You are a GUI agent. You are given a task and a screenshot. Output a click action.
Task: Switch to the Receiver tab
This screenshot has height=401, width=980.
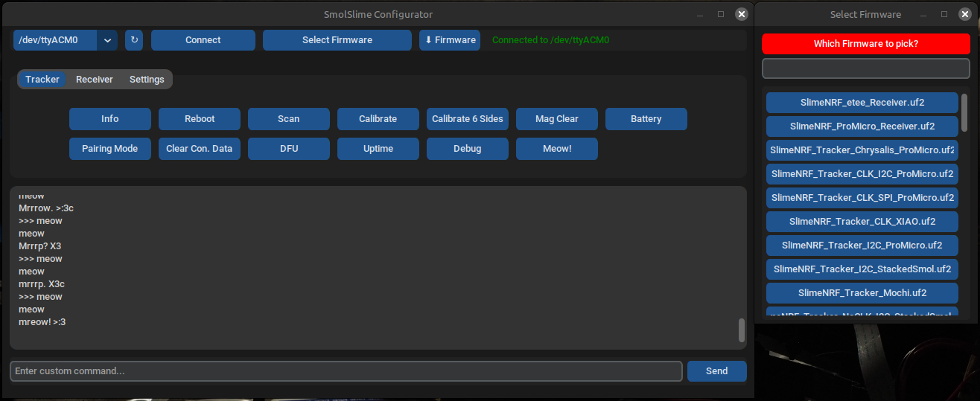(95, 80)
